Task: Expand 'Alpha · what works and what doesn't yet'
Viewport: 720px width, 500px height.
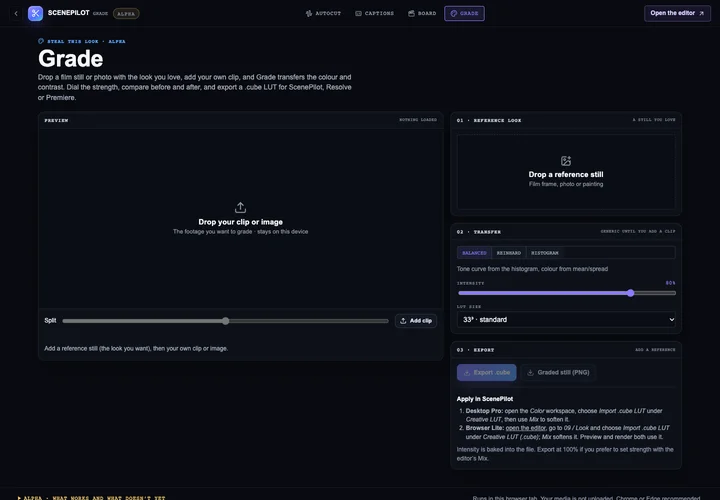Action: point(91,498)
